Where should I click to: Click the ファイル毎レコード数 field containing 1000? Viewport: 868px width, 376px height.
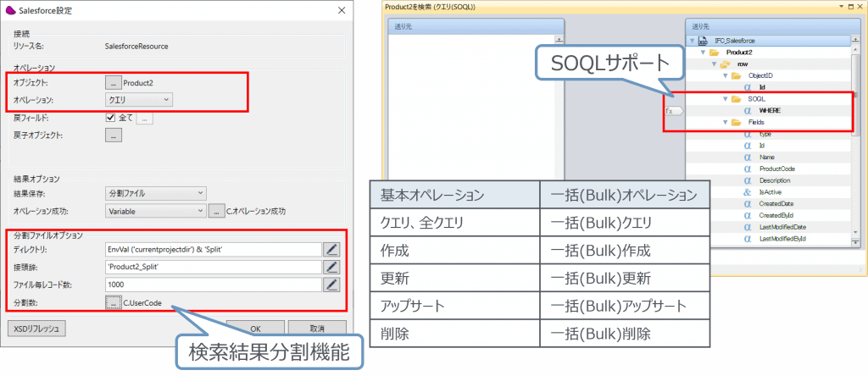point(214,285)
